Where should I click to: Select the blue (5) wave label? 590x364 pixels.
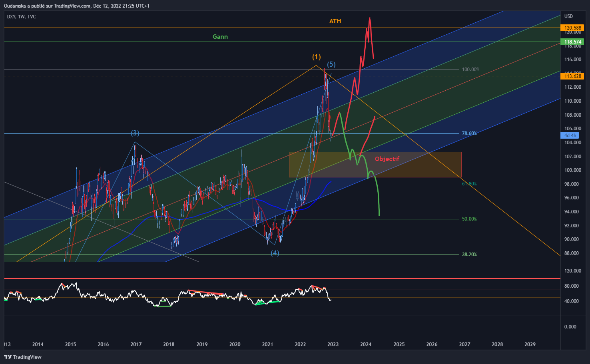(331, 64)
